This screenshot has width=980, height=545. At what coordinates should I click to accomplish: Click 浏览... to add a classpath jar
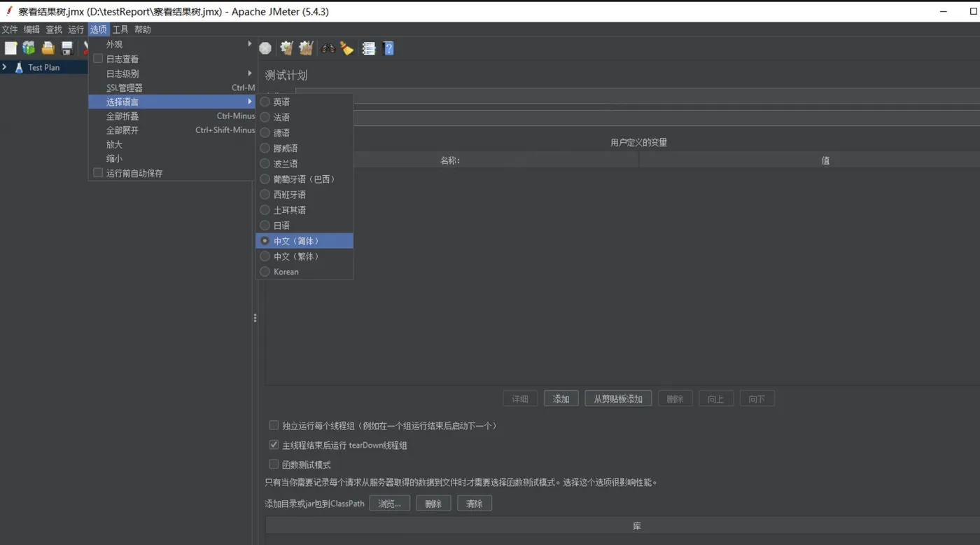coord(389,504)
